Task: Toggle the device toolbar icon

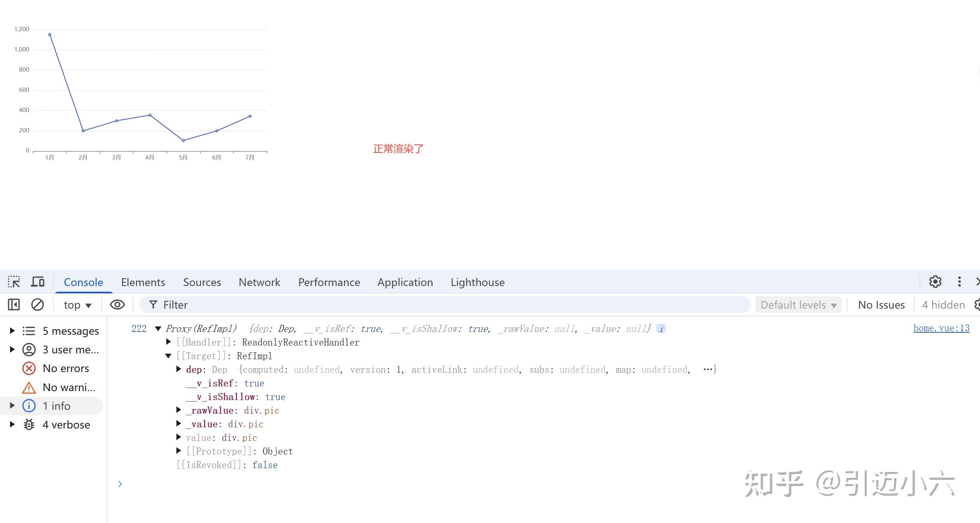Action: (38, 282)
